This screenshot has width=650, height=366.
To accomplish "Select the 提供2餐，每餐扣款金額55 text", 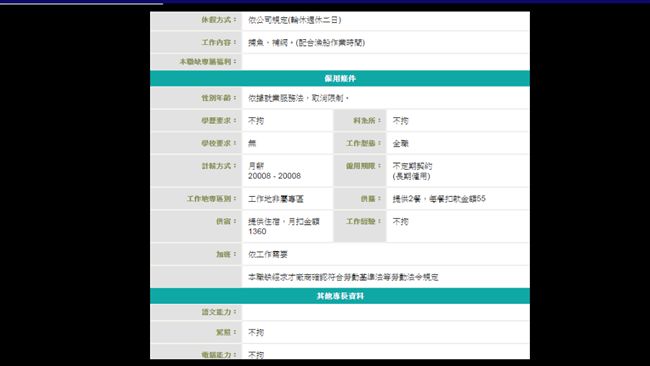I will (x=439, y=199).
